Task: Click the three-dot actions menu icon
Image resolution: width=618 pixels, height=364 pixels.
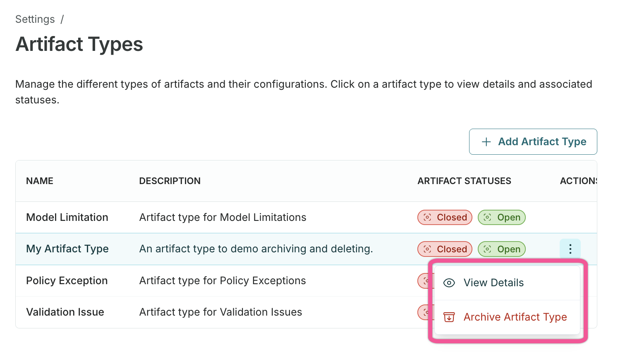Action: coord(570,249)
